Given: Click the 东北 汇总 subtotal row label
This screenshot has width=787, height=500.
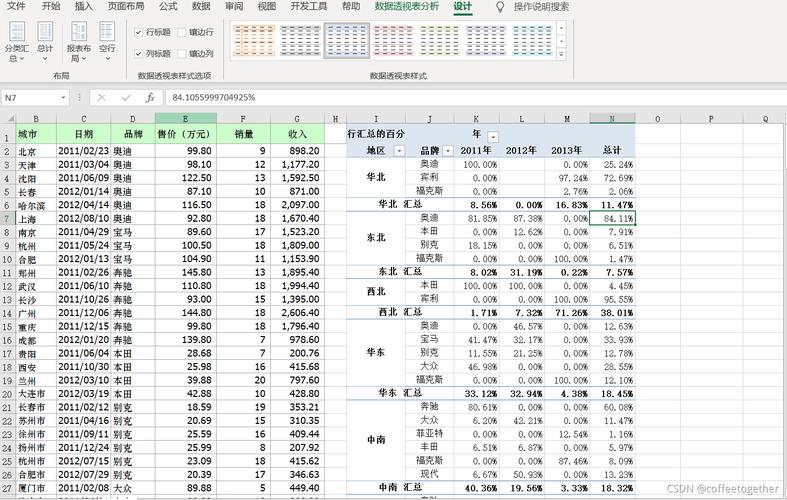Looking at the screenshot, I should [x=400, y=272].
